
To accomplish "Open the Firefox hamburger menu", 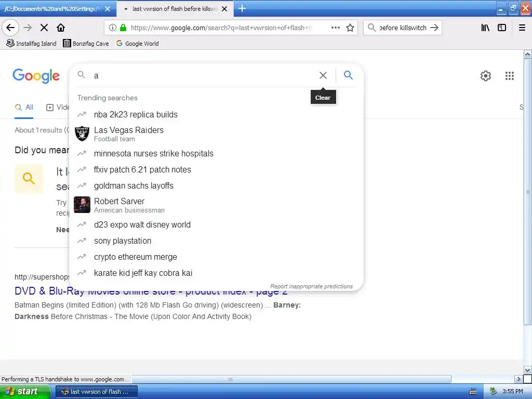I will tap(522, 28).
